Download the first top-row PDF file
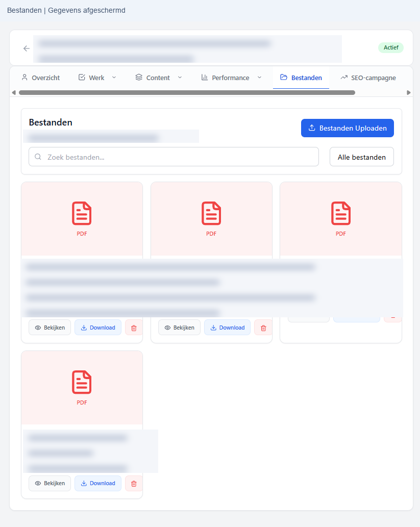The image size is (420, 527). [x=98, y=328]
